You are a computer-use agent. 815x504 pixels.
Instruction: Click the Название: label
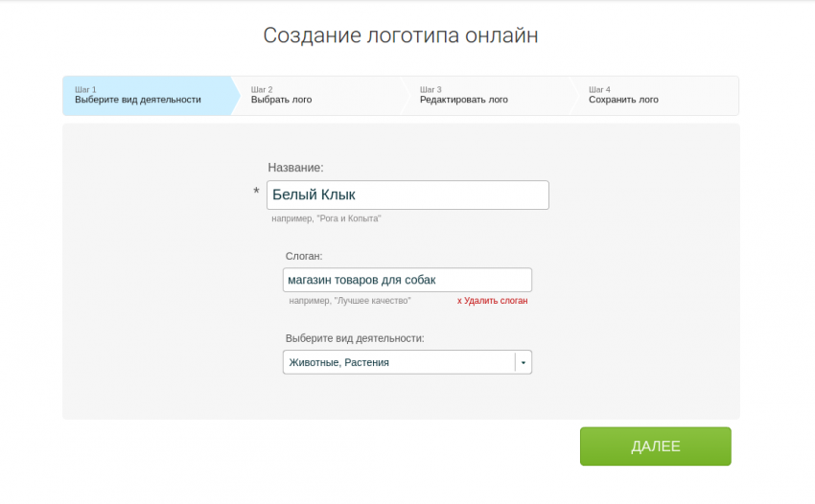(295, 168)
